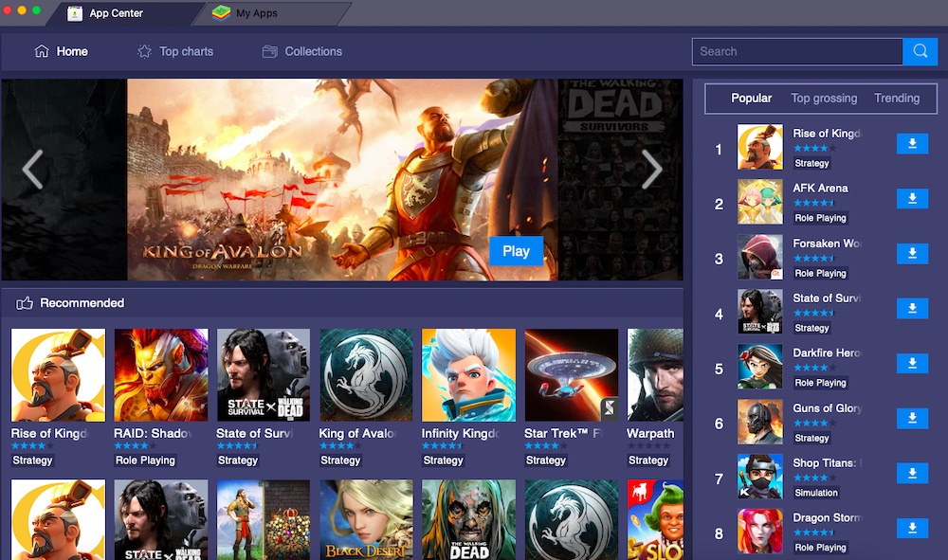The width and height of the screenshot is (948, 560).
Task: Open RAID: Shadow recommended card
Action: coord(161,375)
